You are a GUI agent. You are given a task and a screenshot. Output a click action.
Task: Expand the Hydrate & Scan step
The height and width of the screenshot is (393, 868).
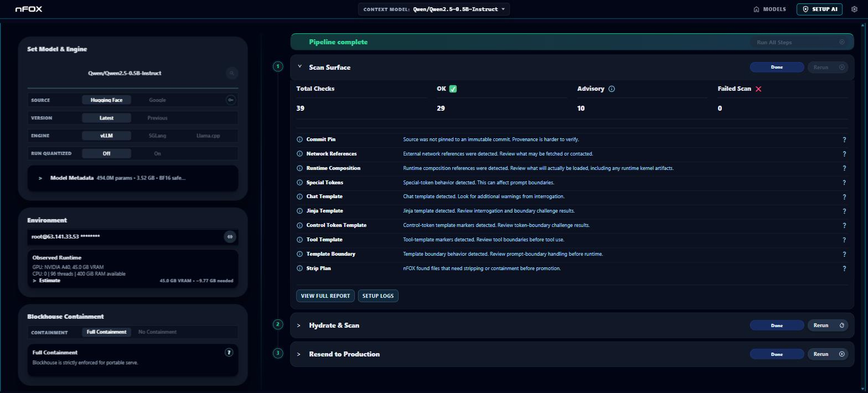click(299, 325)
